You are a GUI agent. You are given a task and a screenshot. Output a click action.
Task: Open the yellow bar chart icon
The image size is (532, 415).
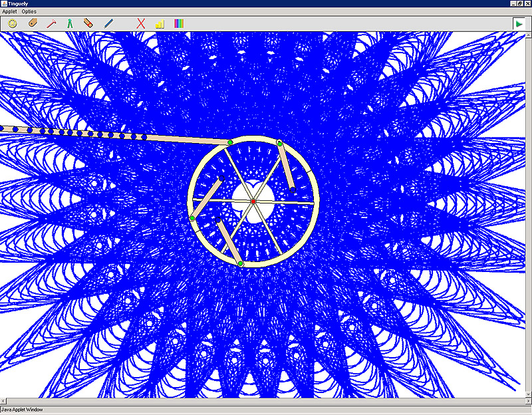(x=160, y=23)
